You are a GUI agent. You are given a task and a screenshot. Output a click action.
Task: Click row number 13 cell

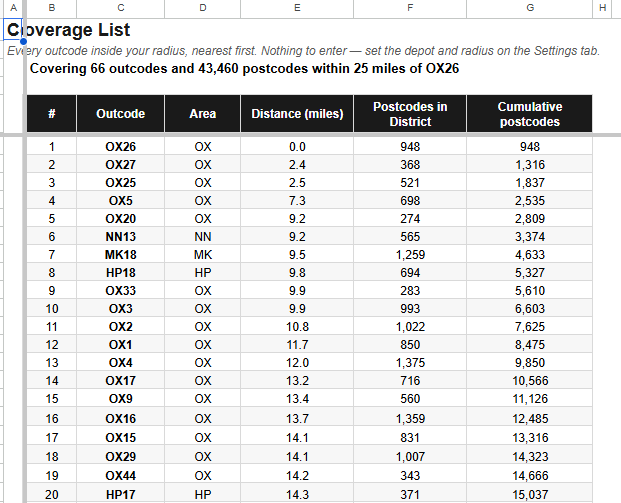pyautogui.click(x=51, y=363)
